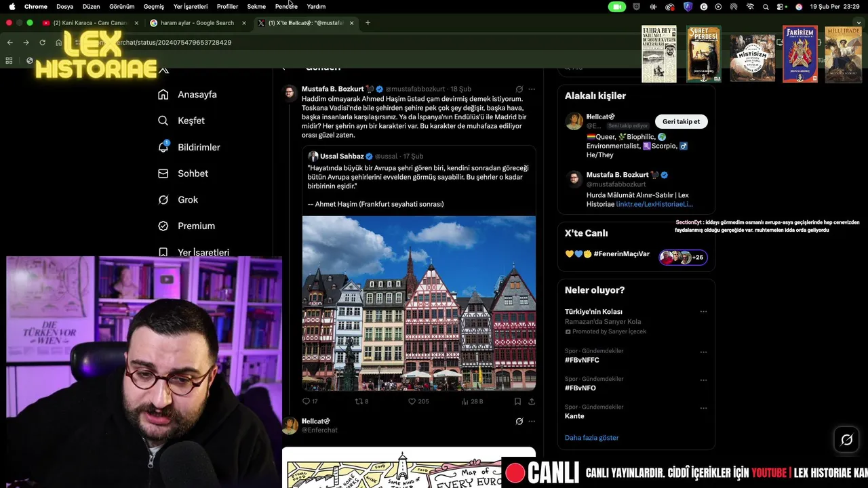Viewport: 868px width, 488px height.
Task: Open Anasayfa in the X sidebar
Action: tap(187, 94)
